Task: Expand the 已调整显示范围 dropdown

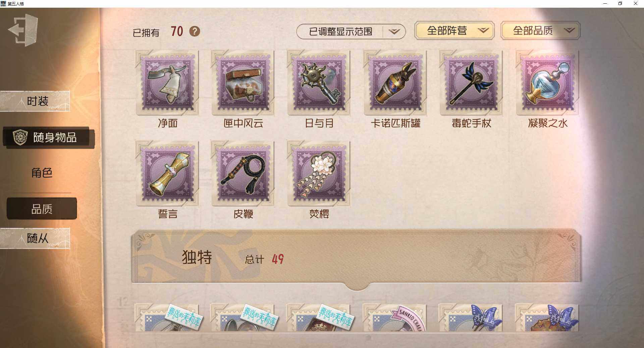Action: point(351,31)
